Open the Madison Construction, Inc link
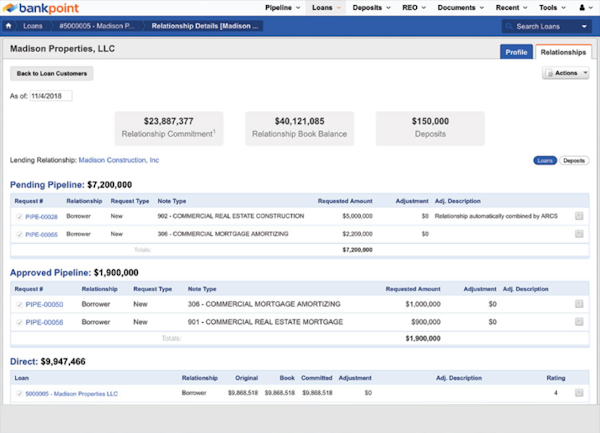Viewport: 600px width, 433px height. click(119, 160)
